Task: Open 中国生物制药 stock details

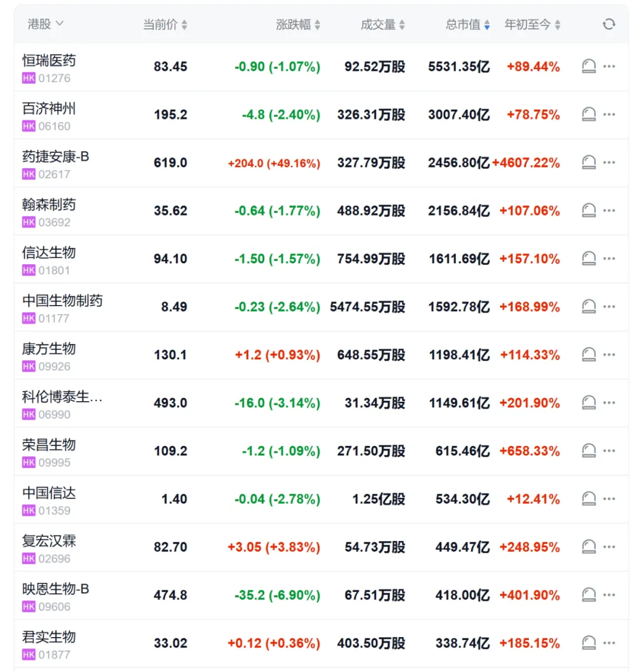Action: tap(63, 301)
